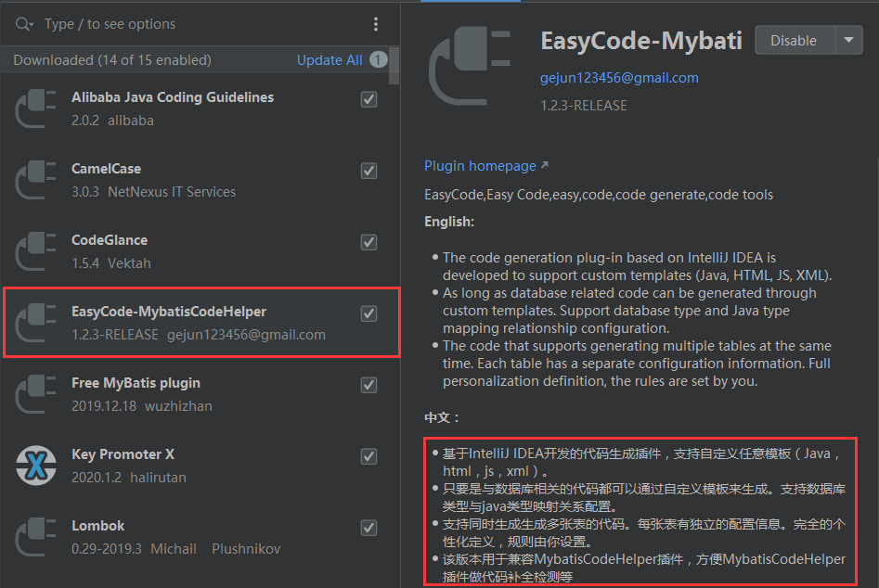Viewport: 879px width, 588px height.
Task: Open dropdown arrow next to Disable button
Action: point(848,40)
